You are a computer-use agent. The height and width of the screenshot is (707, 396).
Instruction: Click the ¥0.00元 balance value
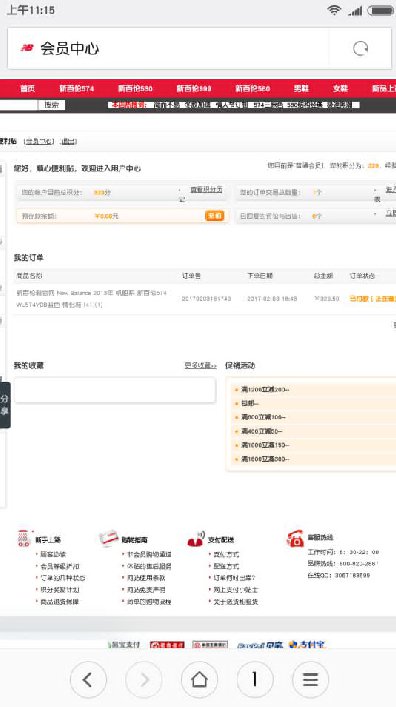click(107, 216)
